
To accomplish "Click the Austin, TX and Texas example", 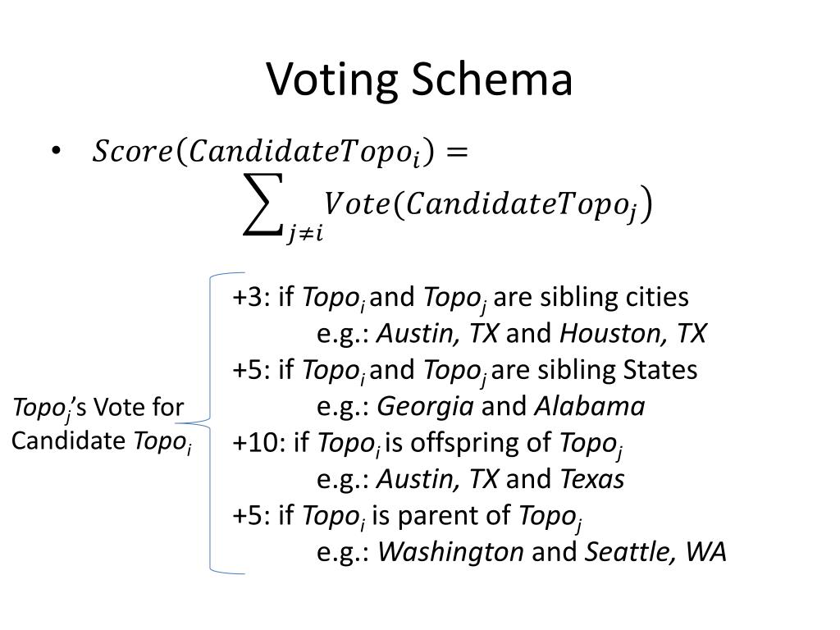I will [x=470, y=479].
